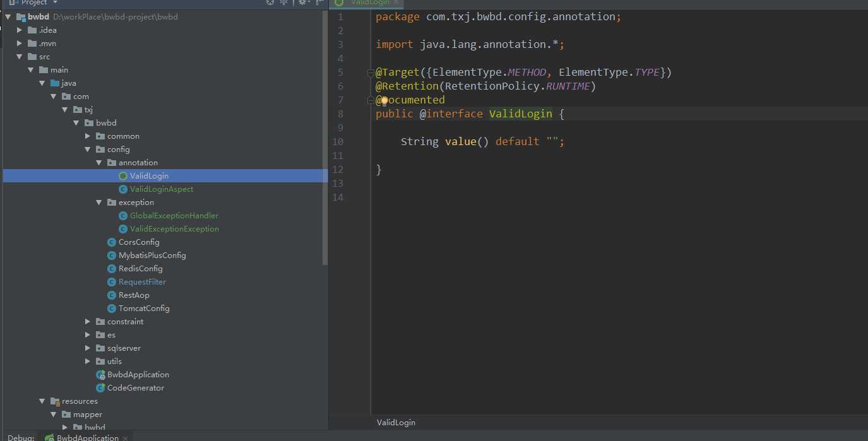This screenshot has width=868, height=441.
Task: Toggle fold marker beside @Documented on line 7
Action: point(371,100)
